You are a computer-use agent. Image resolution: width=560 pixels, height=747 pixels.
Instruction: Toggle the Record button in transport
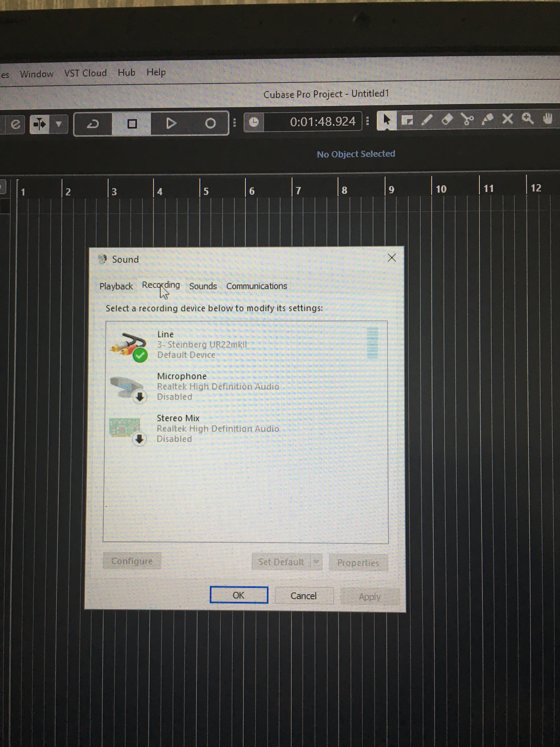tap(210, 123)
